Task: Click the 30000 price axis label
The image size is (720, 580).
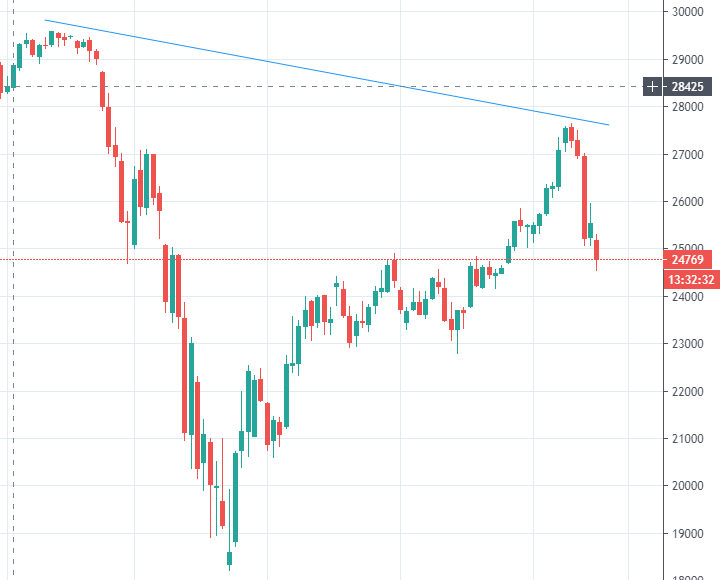Action: click(x=687, y=13)
